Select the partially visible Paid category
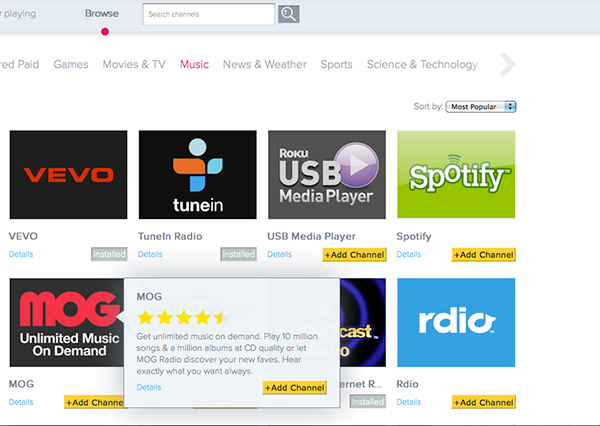600x426 pixels. click(x=20, y=64)
